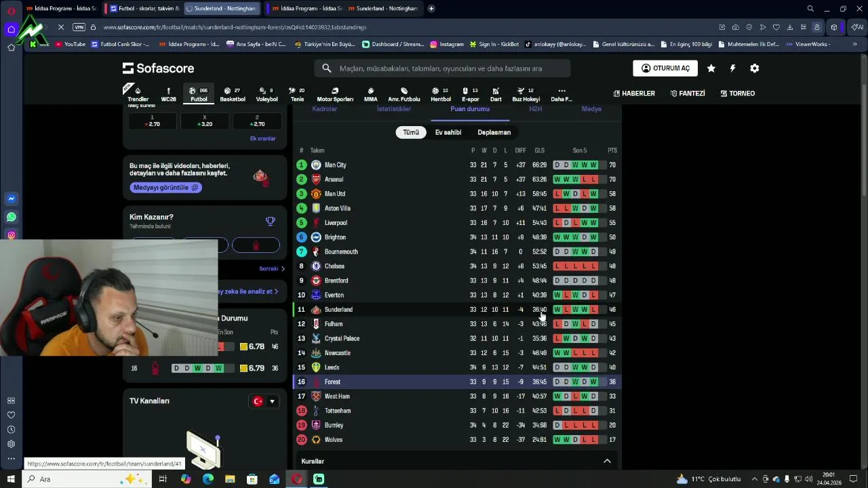Show Tümü standings filter

coord(411,132)
